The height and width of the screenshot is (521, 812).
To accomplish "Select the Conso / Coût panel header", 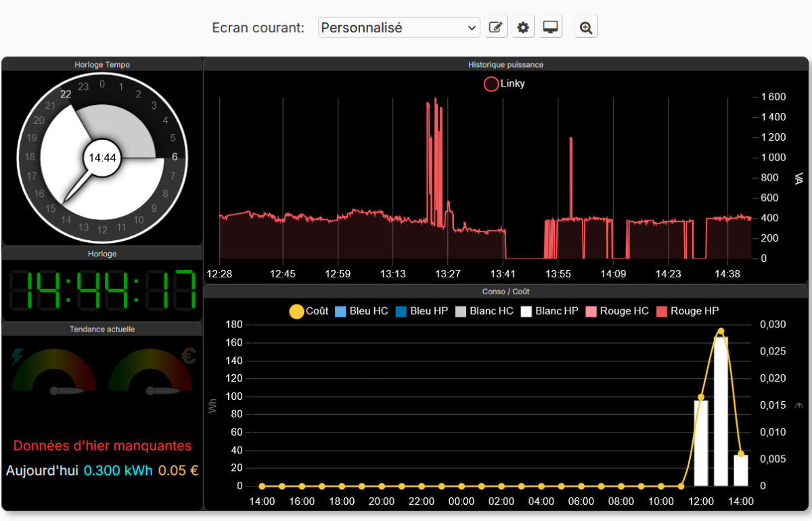I will tap(505, 292).
